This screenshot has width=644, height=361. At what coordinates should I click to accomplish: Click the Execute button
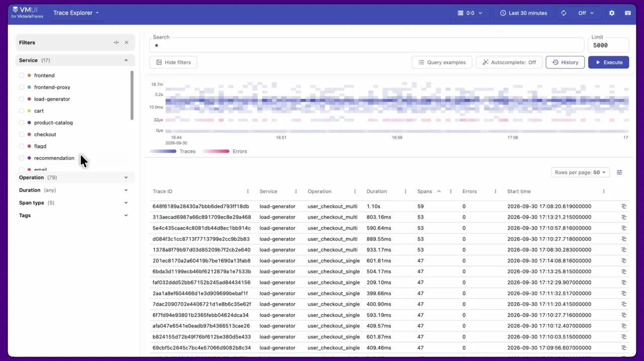pyautogui.click(x=608, y=62)
